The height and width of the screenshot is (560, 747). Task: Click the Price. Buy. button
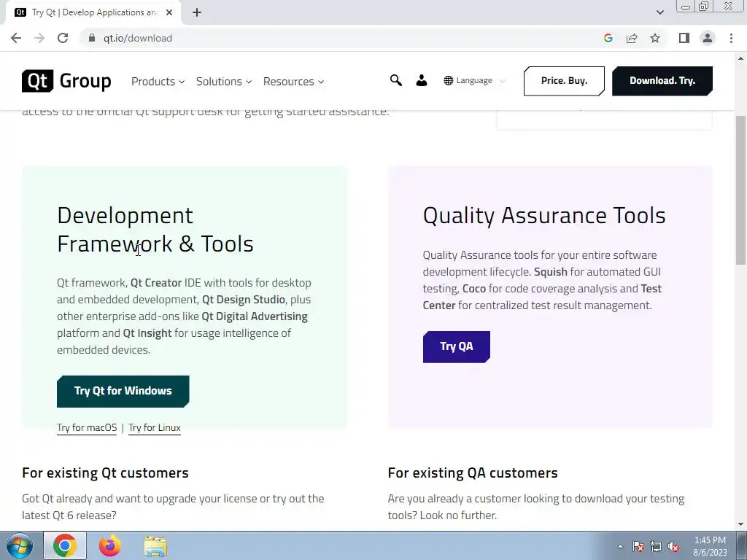[564, 81]
